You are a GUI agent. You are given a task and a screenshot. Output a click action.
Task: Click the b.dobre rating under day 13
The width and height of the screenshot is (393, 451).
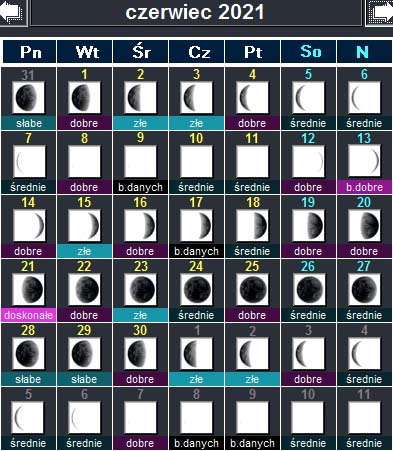coord(364,187)
